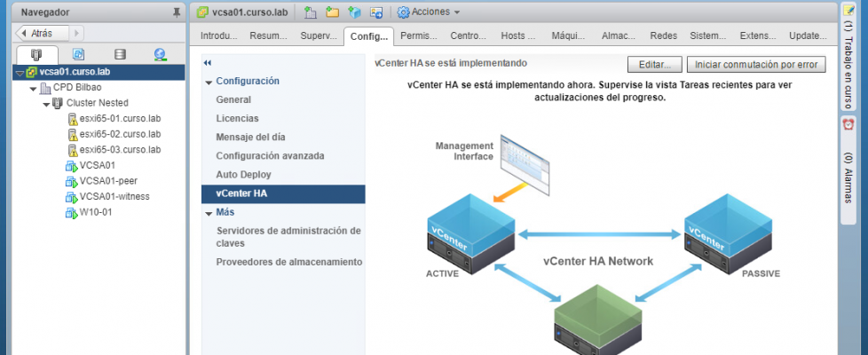Viewport: 868px width, 355px height.
Task: Collapse the CPD Bilbao datacenter node
Action: point(33,88)
